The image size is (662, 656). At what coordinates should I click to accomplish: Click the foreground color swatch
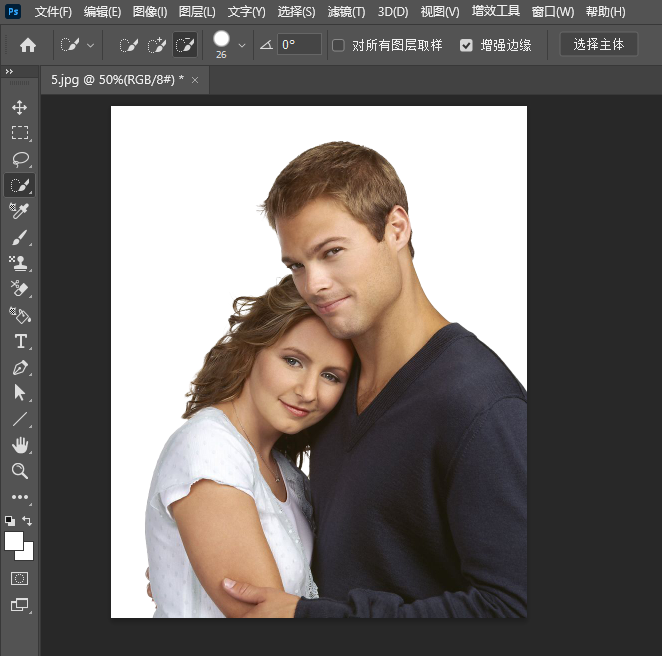[x=14, y=541]
